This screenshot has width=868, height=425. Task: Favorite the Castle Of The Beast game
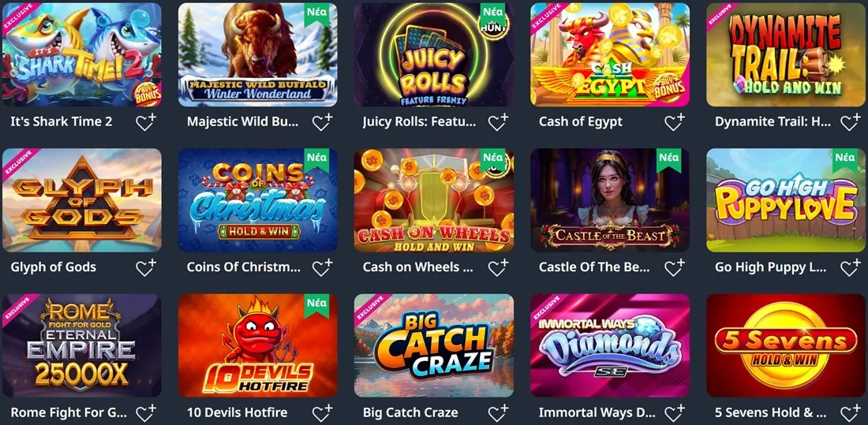click(675, 267)
